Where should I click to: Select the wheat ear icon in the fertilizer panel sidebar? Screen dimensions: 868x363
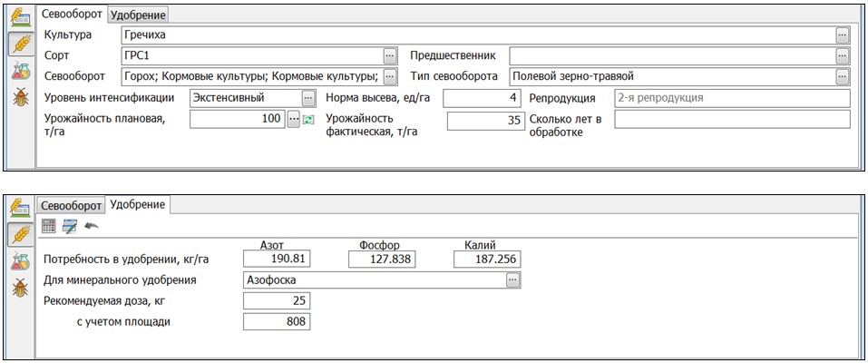pos(19,234)
